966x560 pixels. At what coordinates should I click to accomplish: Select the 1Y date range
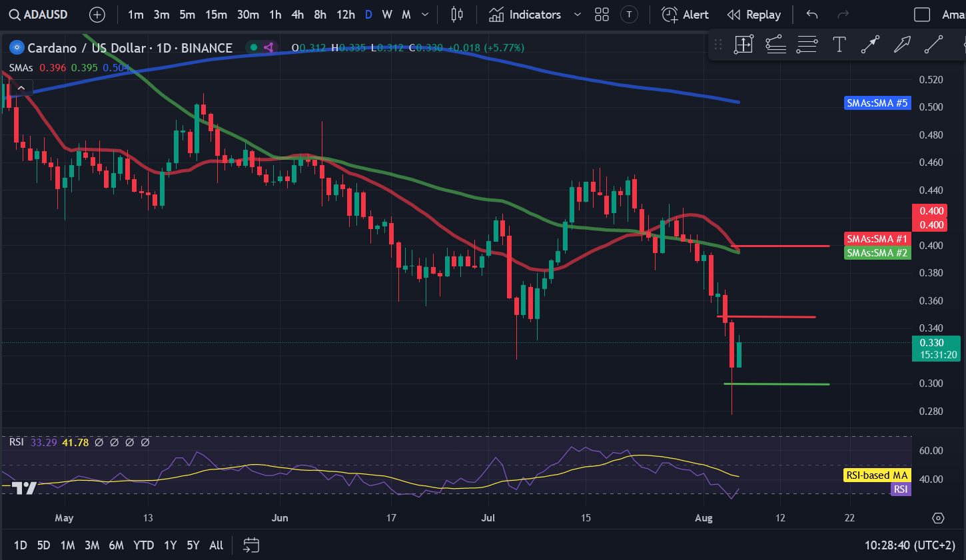coord(171,545)
